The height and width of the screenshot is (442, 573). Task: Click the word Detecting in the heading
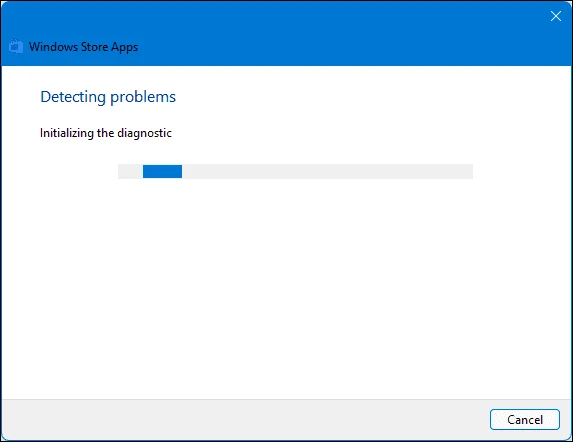73,97
